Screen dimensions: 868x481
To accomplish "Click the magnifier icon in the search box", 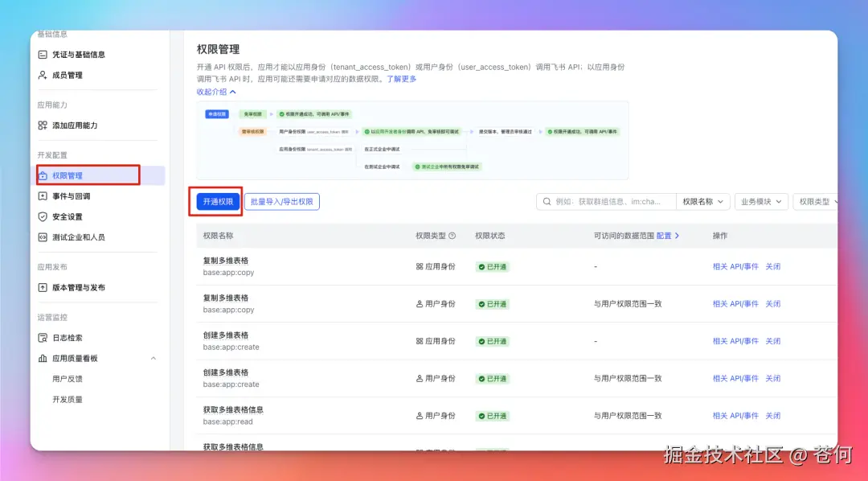I will (545, 201).
